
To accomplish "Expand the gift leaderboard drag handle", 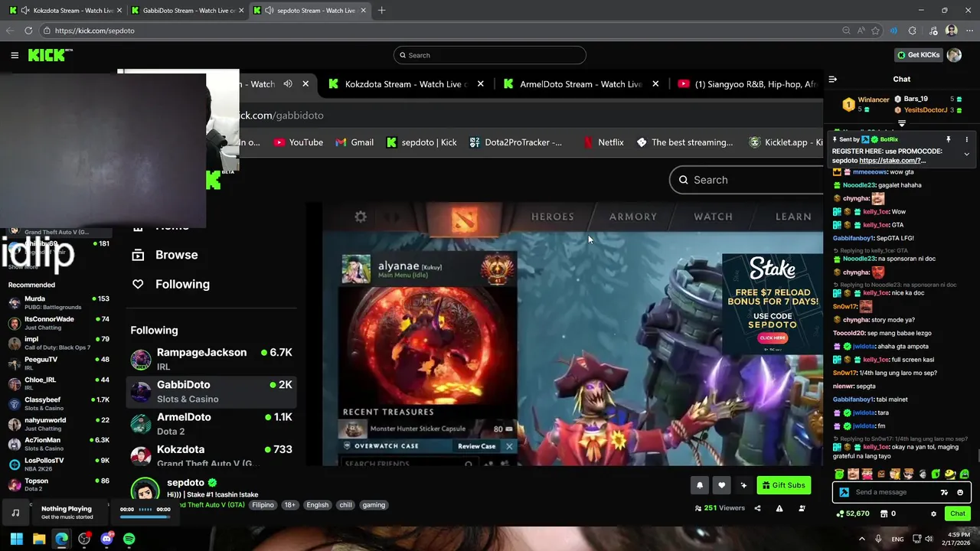I will tap(902, 123).
